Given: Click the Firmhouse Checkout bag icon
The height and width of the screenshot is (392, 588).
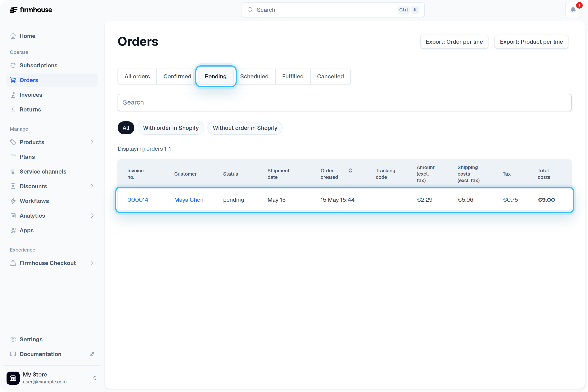Looking at the screenshot, I should click(x=13, y=263).
